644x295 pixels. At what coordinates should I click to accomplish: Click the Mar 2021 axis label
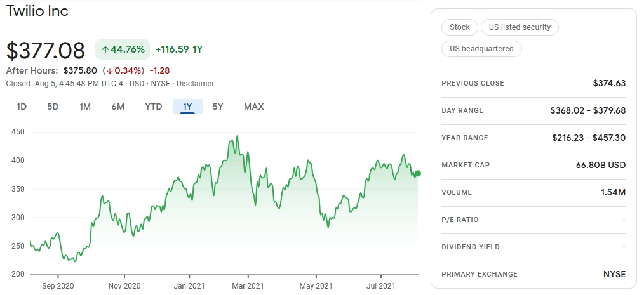click(248, 286)
